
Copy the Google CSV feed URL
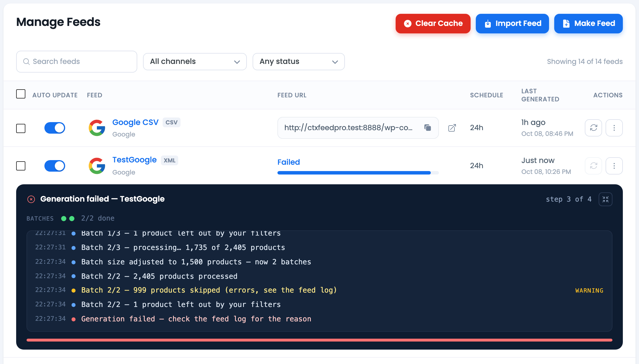(x=428, y=128)
